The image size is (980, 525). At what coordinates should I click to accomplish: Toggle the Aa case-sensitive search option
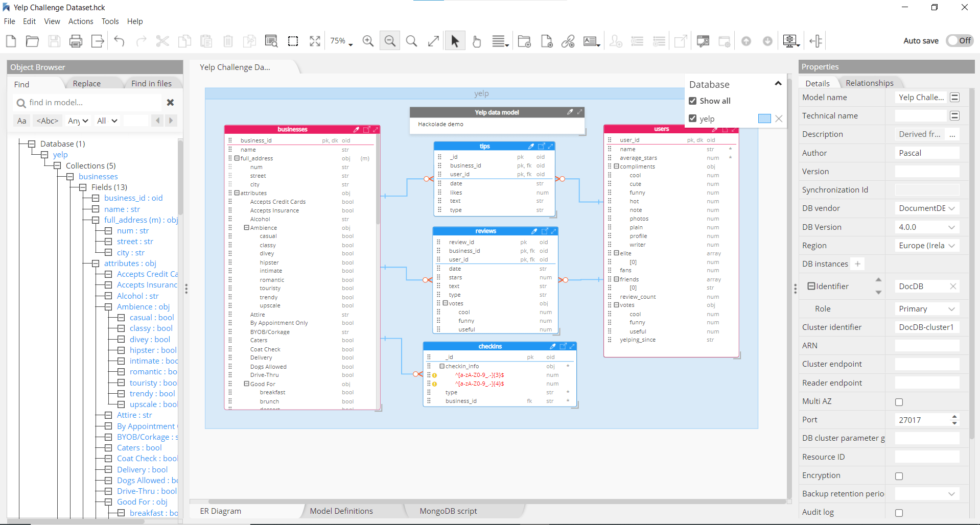[21, 121]
